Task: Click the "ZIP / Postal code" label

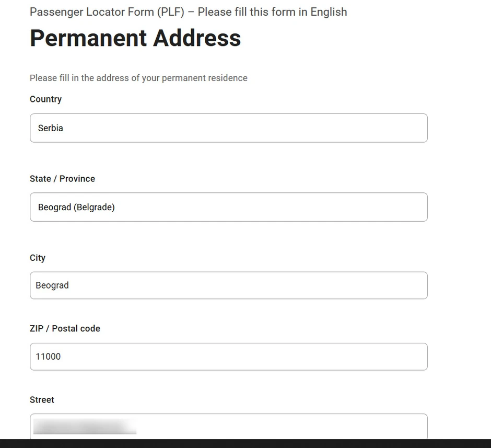Action: point(65,329)
